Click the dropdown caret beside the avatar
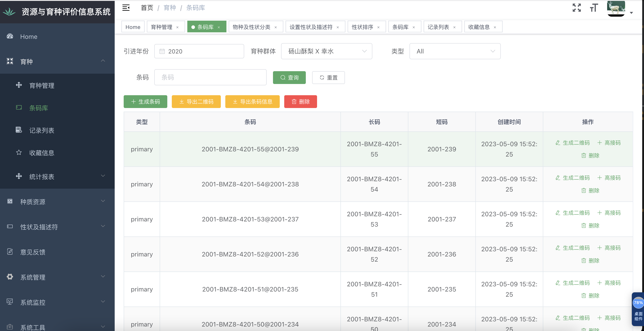 pyautogui.click(x=631, y=13)
